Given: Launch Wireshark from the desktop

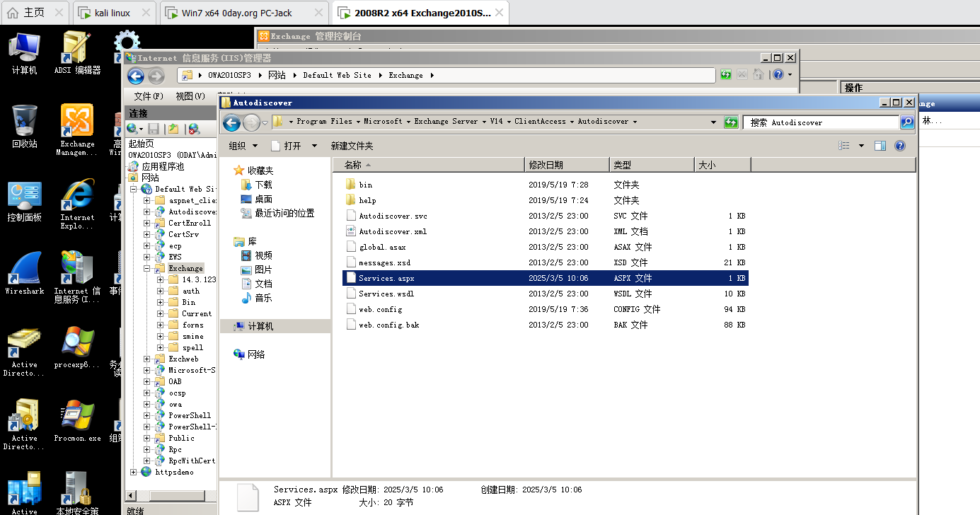Looking at the screenshot, I should click(25, 274).
